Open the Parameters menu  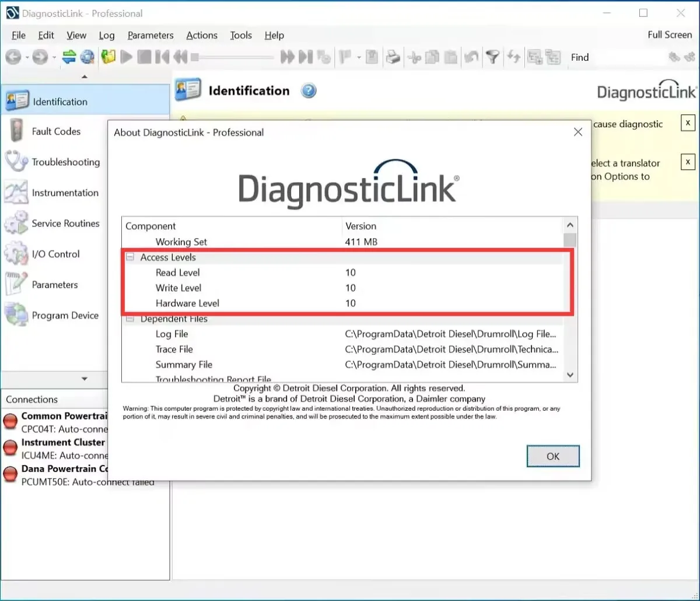point(150,35)
